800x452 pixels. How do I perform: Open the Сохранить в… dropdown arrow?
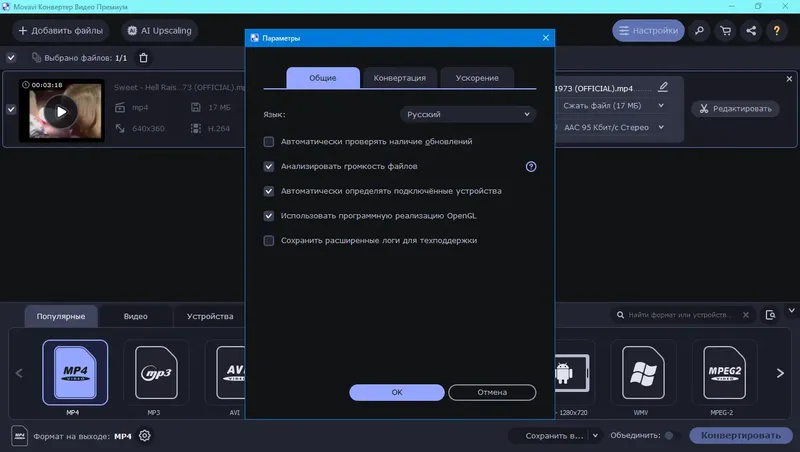click(x=595, y=436)
